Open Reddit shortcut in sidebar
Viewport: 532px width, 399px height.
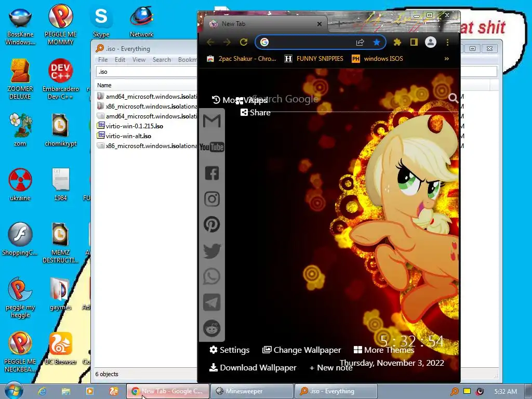[x=212, y=328]
